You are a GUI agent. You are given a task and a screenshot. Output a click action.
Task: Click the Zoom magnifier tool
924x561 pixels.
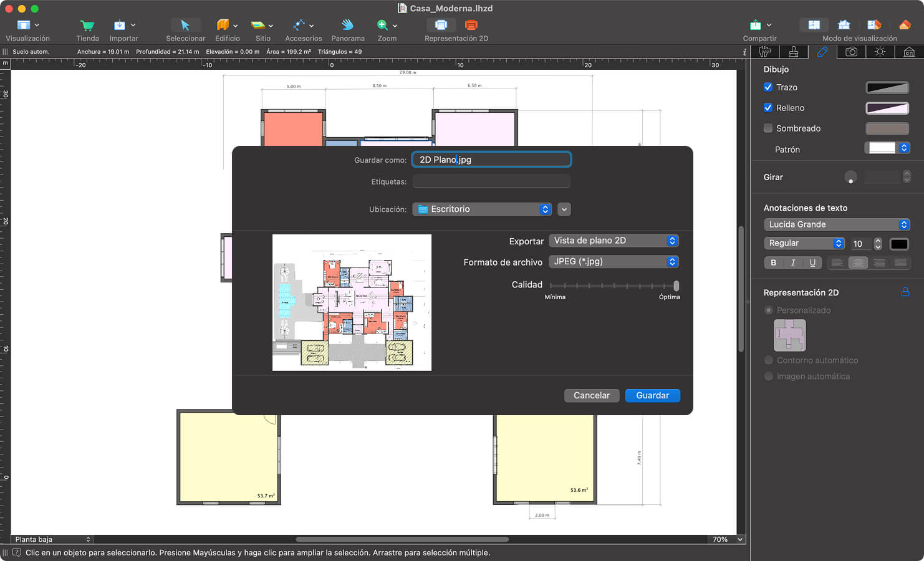[x=382, y=25]
